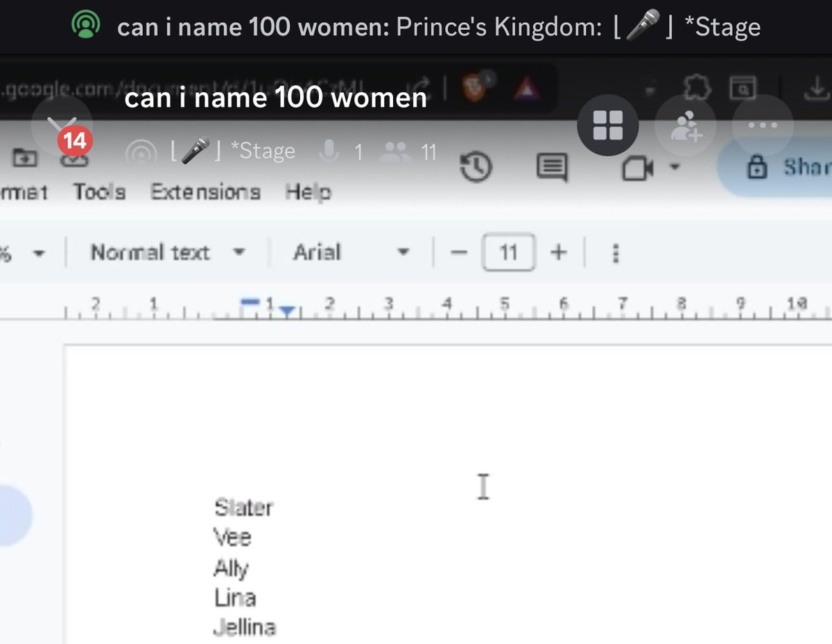Tap the stage icon next to [🎤] *Stage
Image resolution: width=832 pixels, height=644 pixels.
point(142,152)
